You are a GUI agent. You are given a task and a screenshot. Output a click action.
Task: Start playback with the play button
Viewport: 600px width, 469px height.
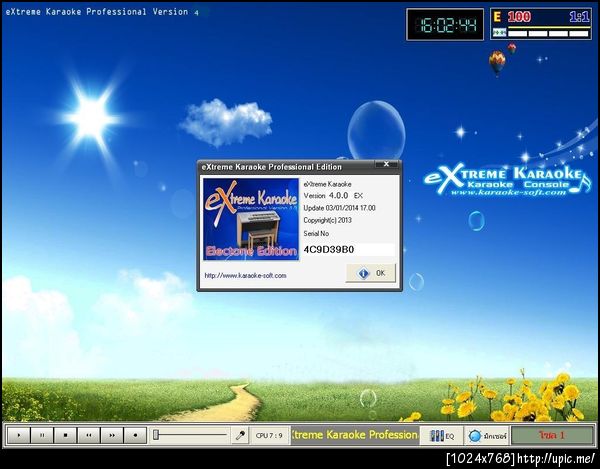[x=19, y=435]
